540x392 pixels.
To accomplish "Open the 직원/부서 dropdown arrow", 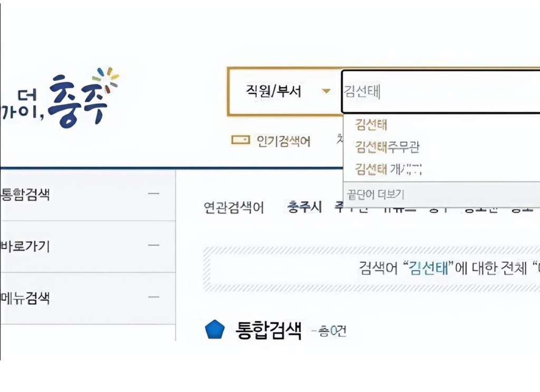I will coord(325,91).
